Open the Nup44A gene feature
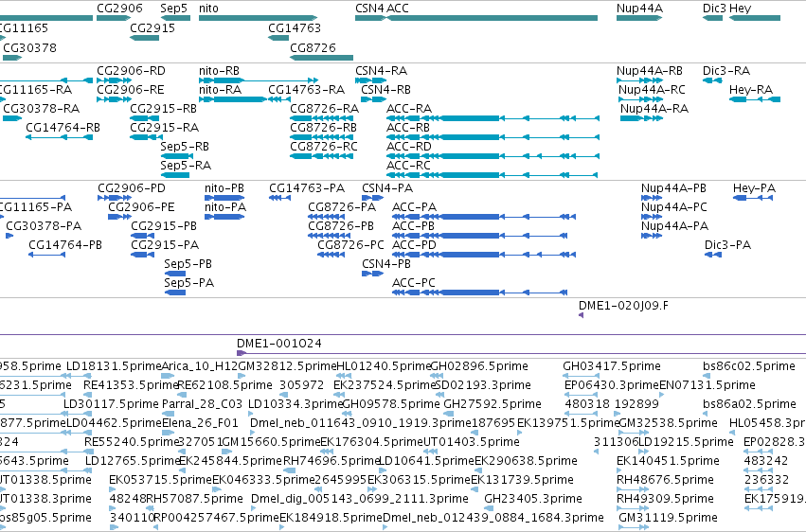The height and width of the screenshot is (532, 806). [x=639, y=18]
